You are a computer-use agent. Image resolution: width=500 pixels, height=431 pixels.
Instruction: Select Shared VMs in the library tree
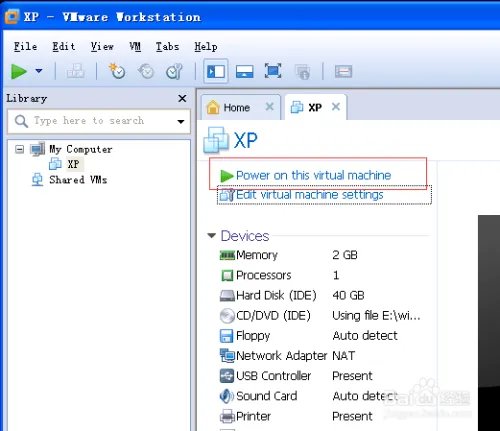click(x=78, y=180)
